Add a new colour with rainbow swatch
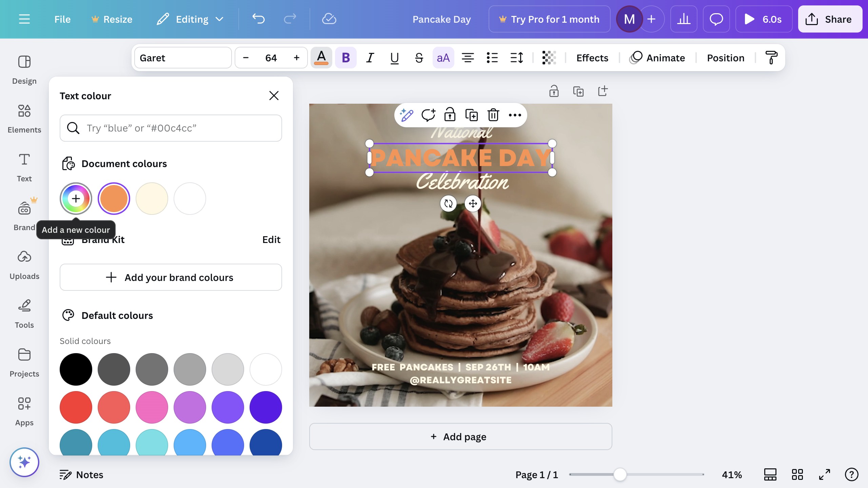This screenshot has height=488, width=868. [76, 199]
